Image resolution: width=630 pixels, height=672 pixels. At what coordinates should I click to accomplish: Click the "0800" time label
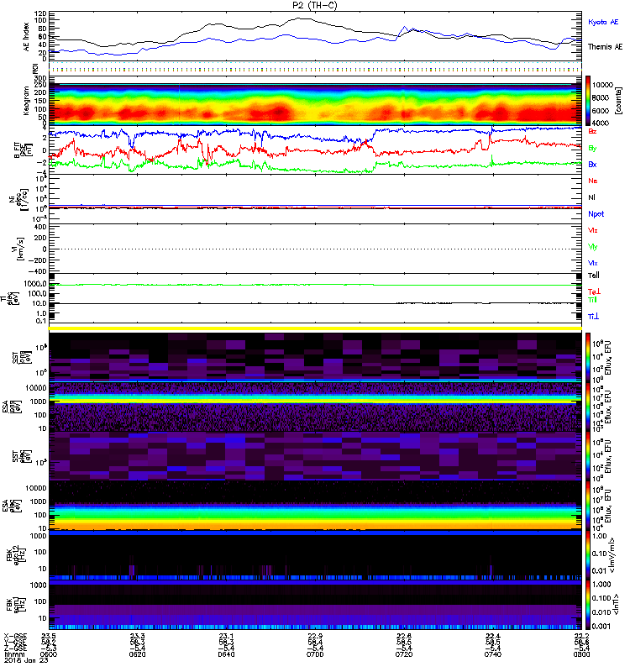[x=581, y=654]
